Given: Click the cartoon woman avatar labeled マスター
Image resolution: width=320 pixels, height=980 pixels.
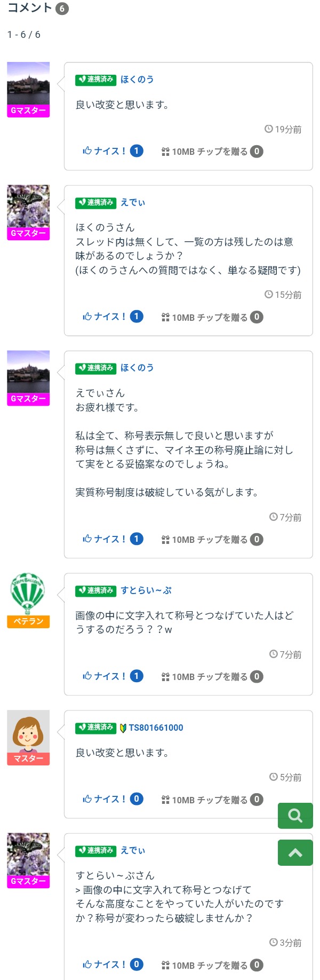Looking at the screenshot, I should point(28,732).
